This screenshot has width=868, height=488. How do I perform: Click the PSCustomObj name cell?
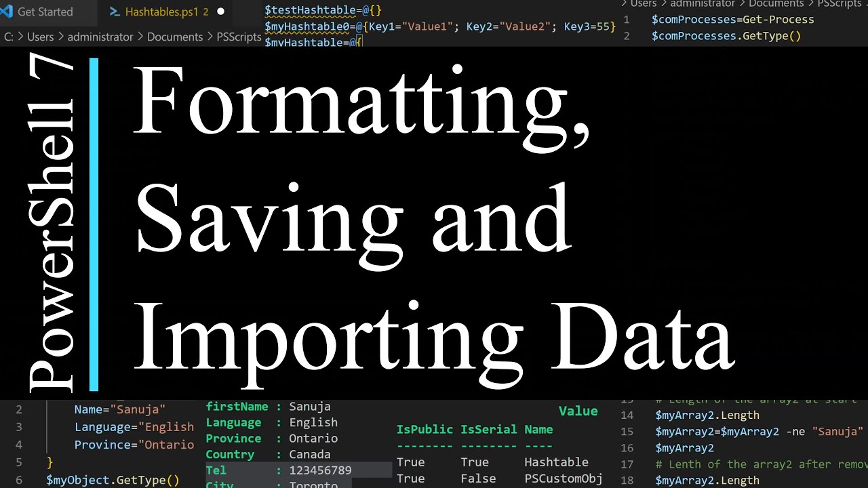pyautogui.click(x=564, y=479)
